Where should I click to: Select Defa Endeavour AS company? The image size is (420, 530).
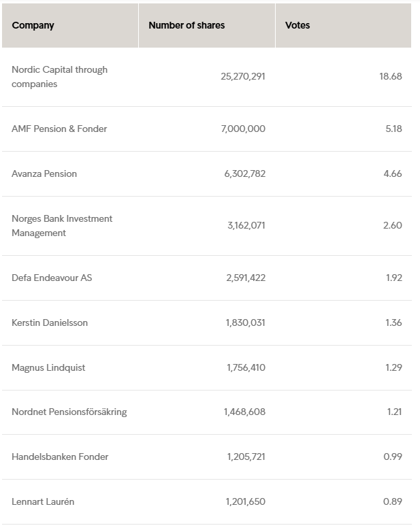(x=52, y=278)
